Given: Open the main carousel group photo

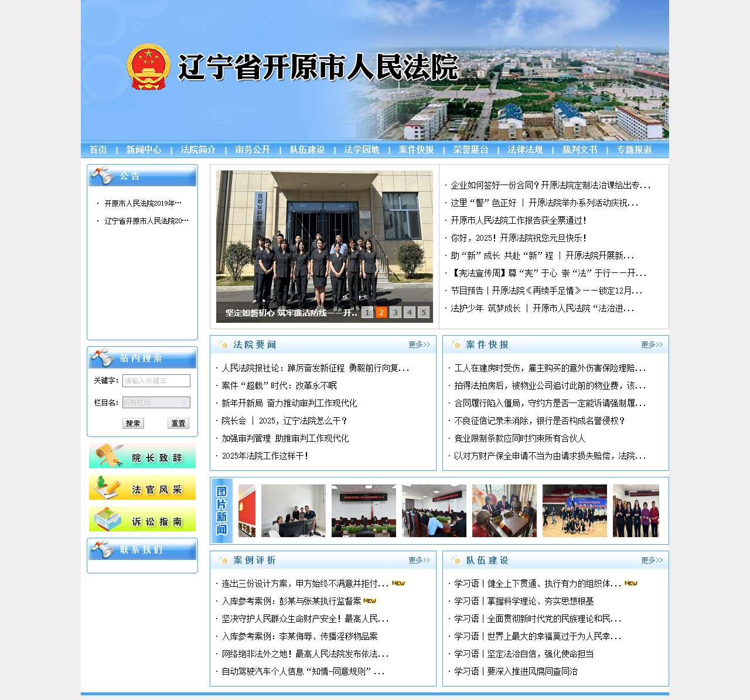Looking at the screenshot, I should coord(325,247).
